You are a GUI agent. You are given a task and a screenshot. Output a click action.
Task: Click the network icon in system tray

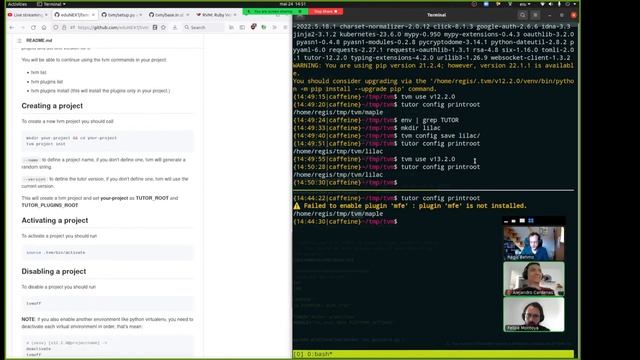pyautogui.click(x=542, y=4)
